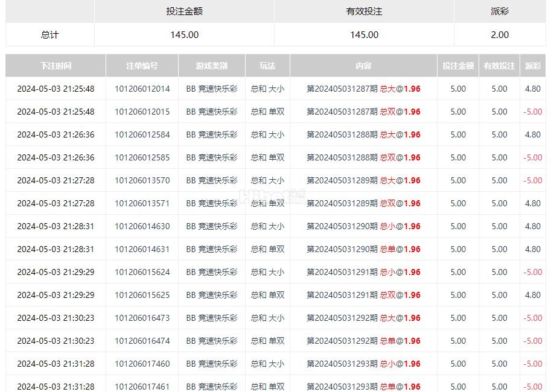The width and height of the screenshot is (551, 392).
Task: Click the 玩法 column header
Action: (x=267, y=66)
